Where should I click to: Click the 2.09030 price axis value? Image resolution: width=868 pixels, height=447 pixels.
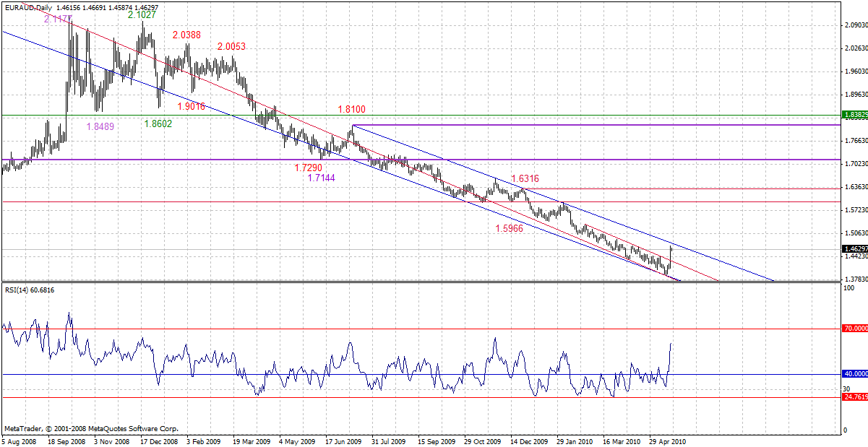pos(856,25)
